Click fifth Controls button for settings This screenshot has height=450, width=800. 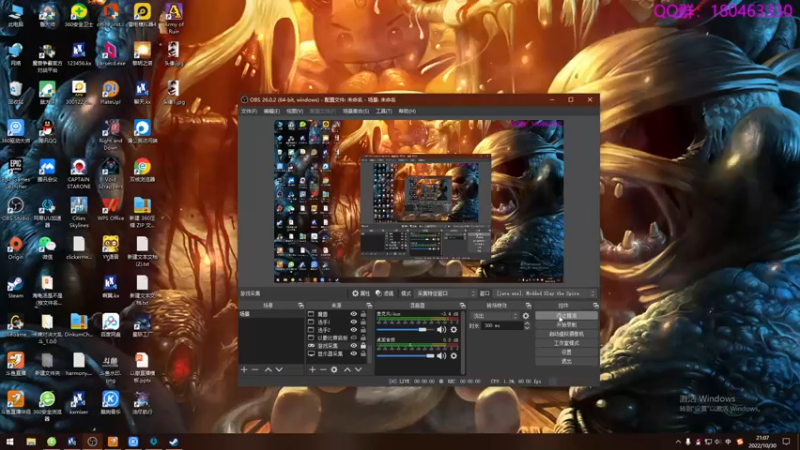click(566, 352)
